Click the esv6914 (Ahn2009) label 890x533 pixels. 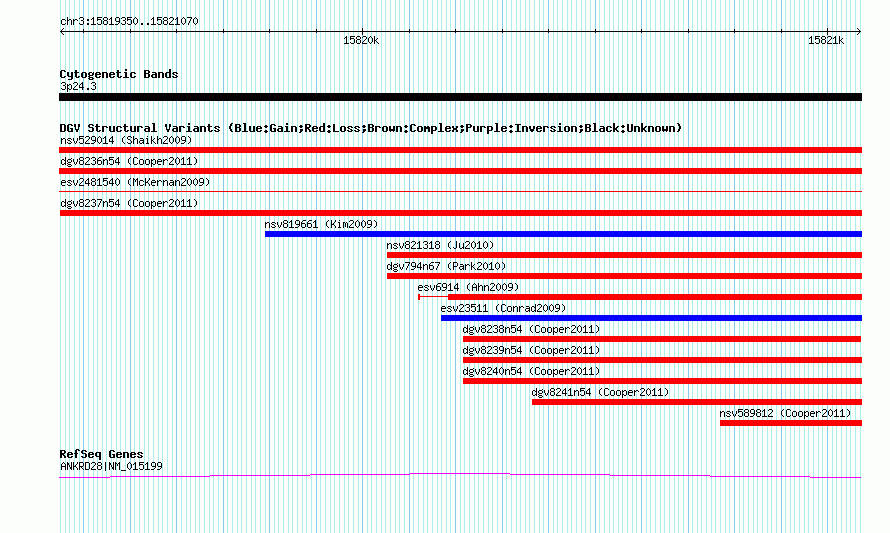click(468, 287)
